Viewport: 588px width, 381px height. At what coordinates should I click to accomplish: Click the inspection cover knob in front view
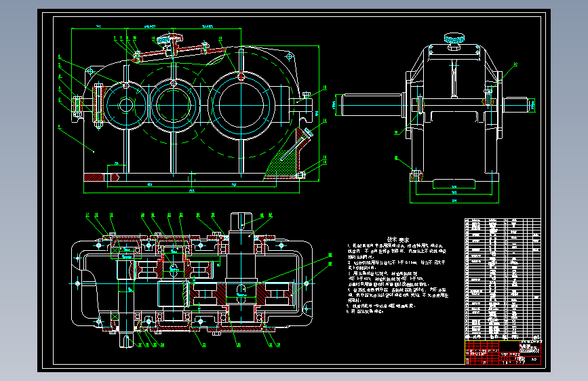click(x=170, y=39)
